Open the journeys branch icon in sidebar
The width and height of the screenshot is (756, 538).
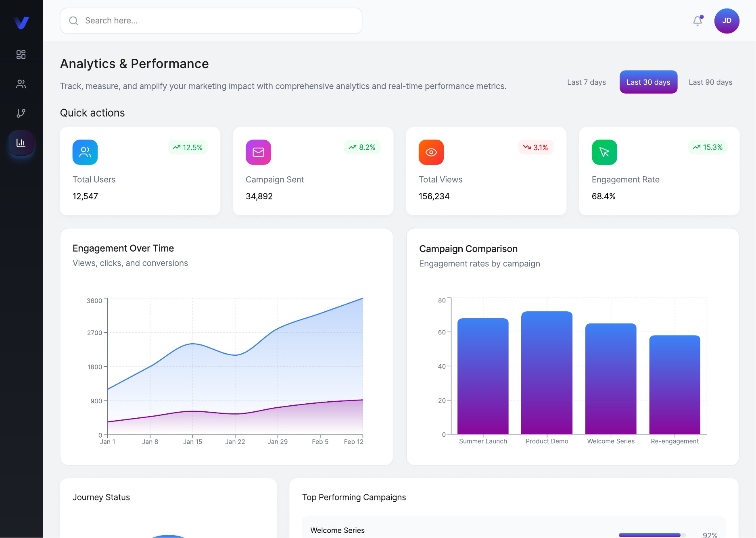pyautogui.click(x=21, y=113)
